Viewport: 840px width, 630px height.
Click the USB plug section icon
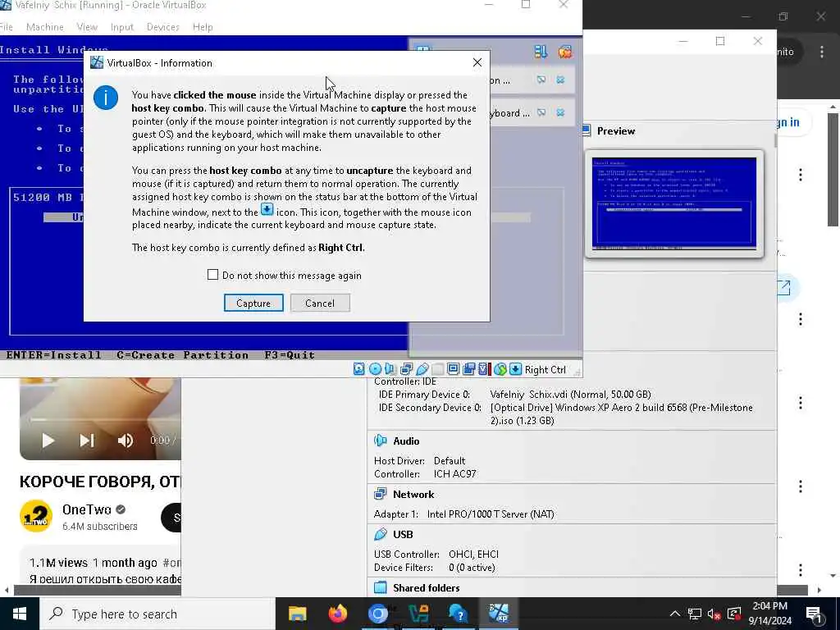click(x=381, y=533)
